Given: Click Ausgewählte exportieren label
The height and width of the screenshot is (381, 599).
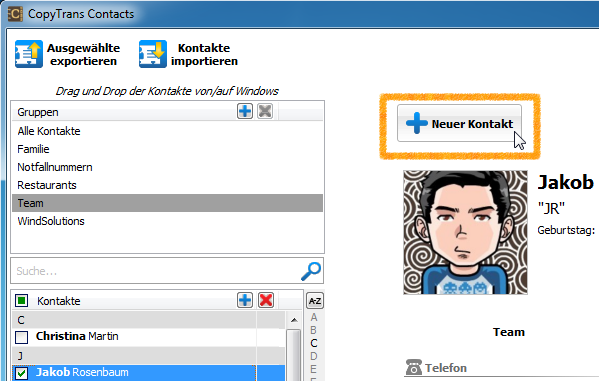Looking at the screenshot, I should pos(83,54).
